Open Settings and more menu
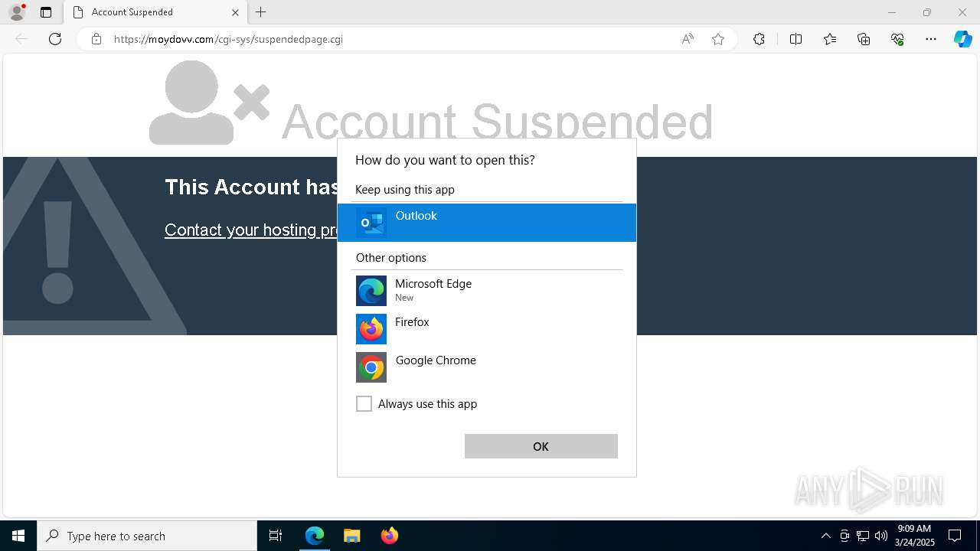 click(931, 39)
